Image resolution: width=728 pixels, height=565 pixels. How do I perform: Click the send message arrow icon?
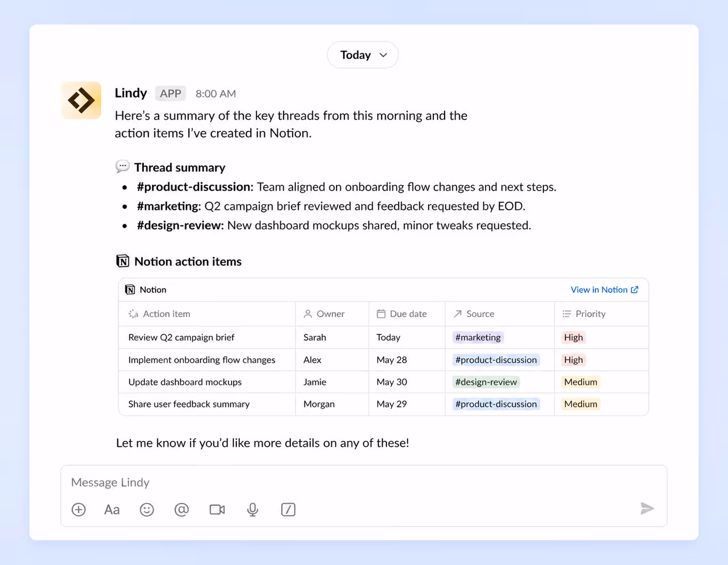pos(647,508)
